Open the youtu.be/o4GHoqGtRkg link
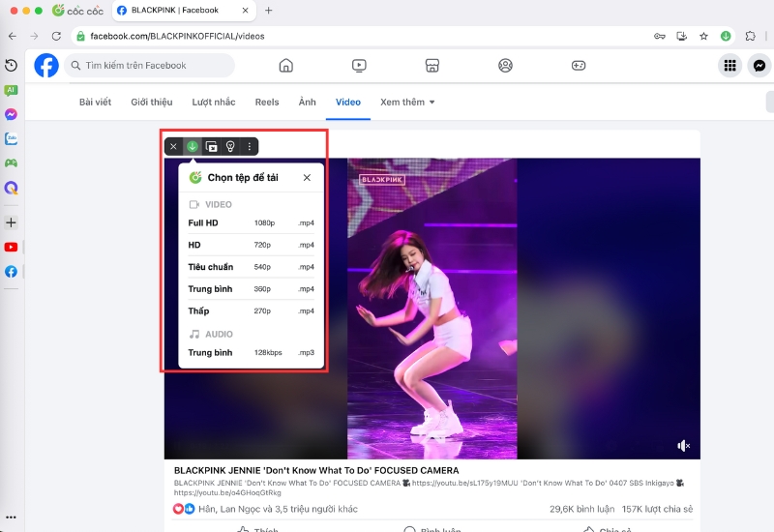774x532 pixels. coord(227,493)
